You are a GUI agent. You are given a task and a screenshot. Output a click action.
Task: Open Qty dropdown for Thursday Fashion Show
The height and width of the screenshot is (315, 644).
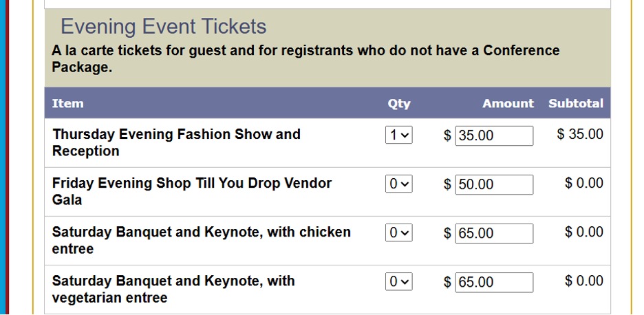[x=398, y=135]
